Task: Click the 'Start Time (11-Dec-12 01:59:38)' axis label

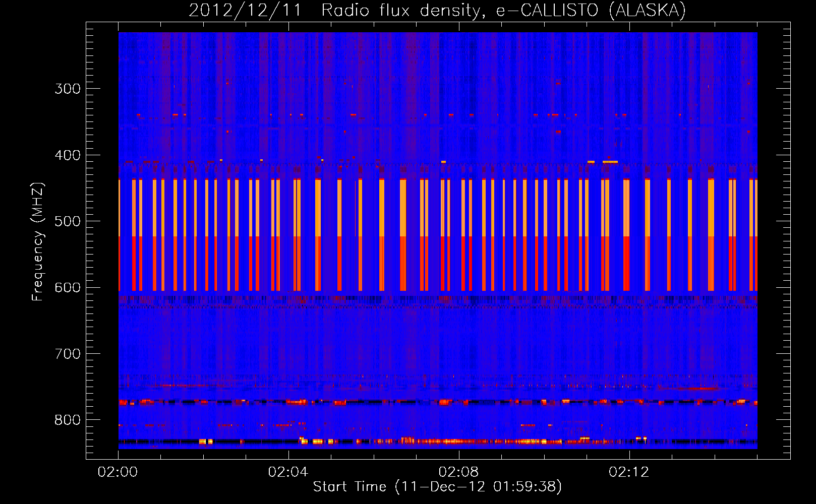Action: pos(437,487)
